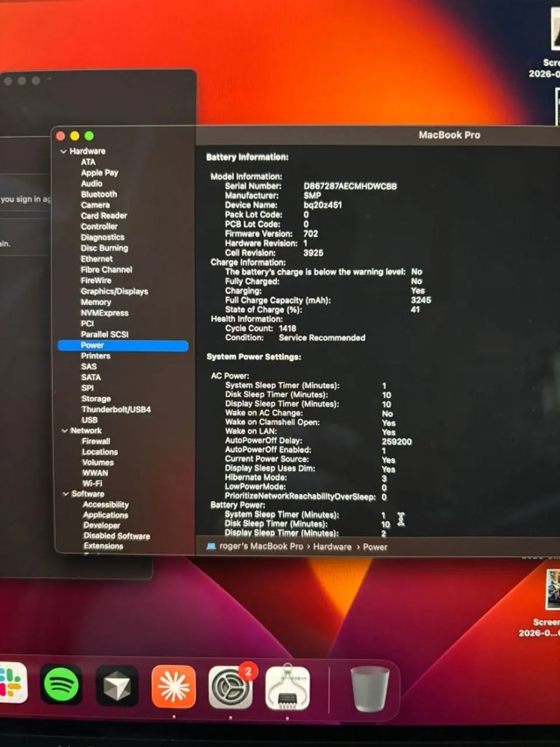Click the MacBook Pro window title
The width and height of the screenshot is (560, 747).
(x=449, y=135)
